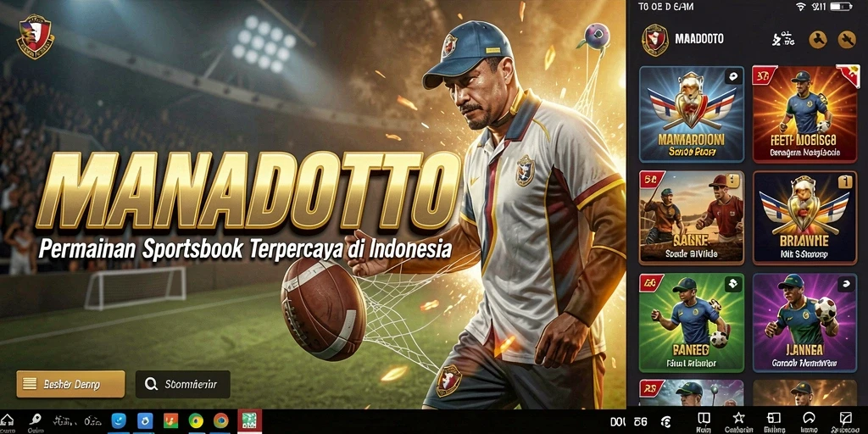The height and width of the screenshot is (434, 868).
Task: Tap the Wi-Fi icon in the phone status bar
Action: pos(800,7)
